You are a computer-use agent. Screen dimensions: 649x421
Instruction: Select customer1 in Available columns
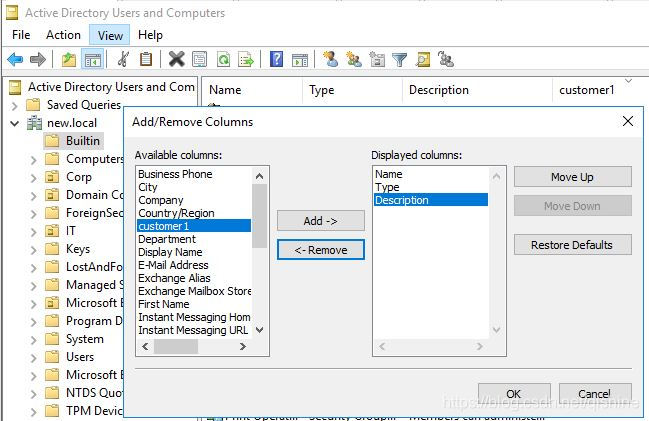(x=194, y=226)
